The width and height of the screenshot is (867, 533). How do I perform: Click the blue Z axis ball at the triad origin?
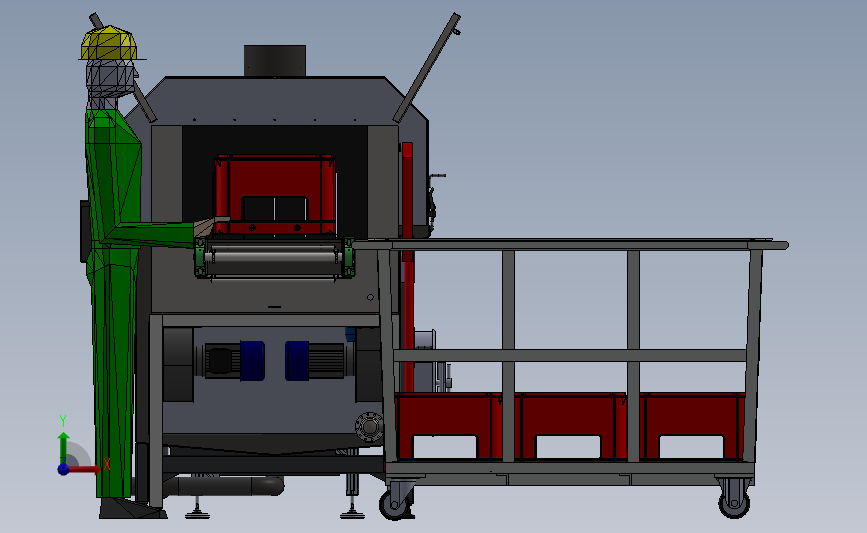(x=64, y=469)
